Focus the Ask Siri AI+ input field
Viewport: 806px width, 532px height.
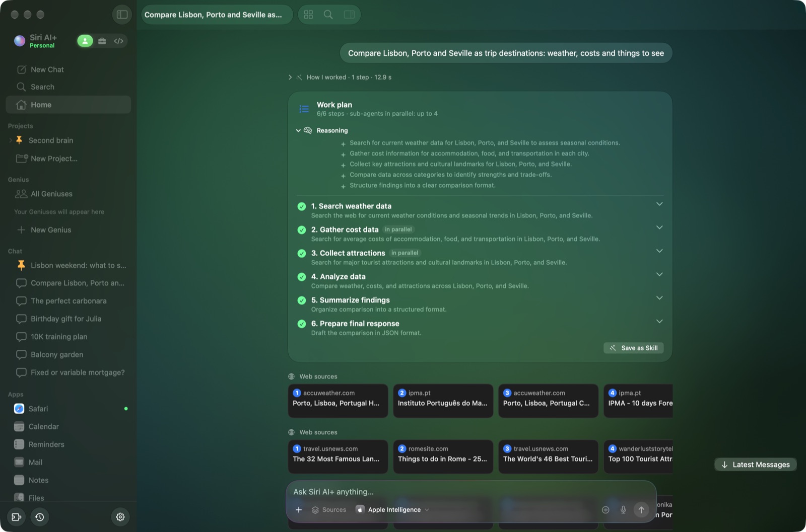click(471, 492)
